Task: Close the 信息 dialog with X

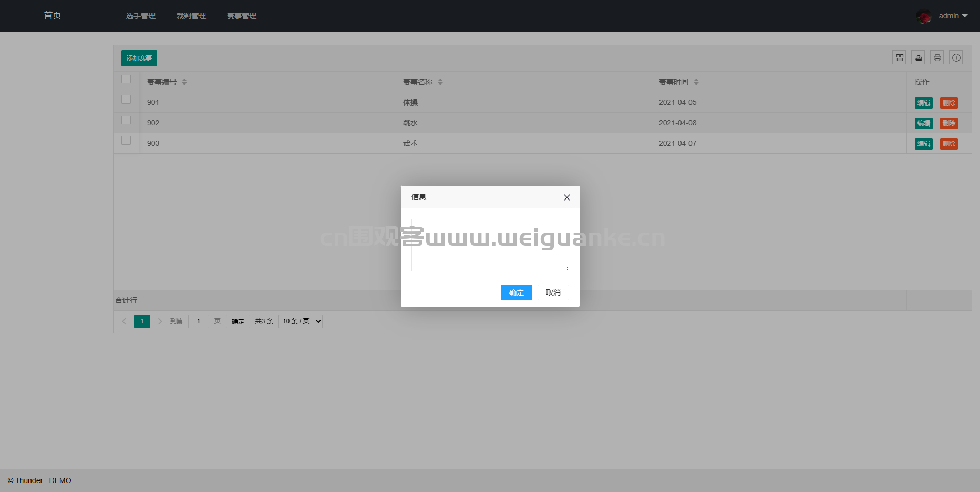Action: coord(566,197)
